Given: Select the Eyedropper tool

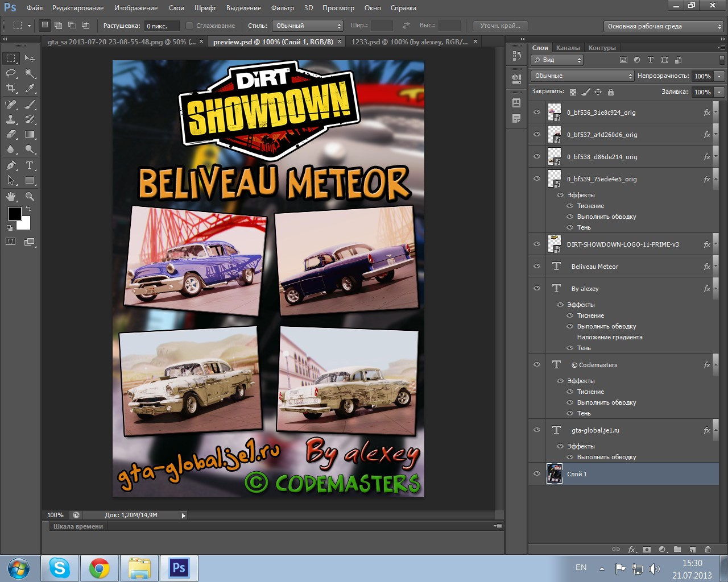Looking at the screenshot, I should point(30,88).
